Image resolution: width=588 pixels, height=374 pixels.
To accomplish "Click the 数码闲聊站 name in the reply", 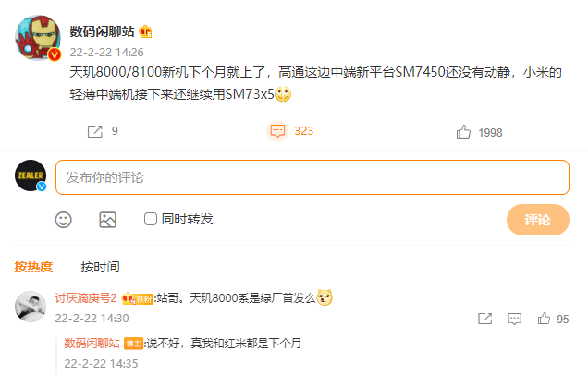I will click(92, 343).
